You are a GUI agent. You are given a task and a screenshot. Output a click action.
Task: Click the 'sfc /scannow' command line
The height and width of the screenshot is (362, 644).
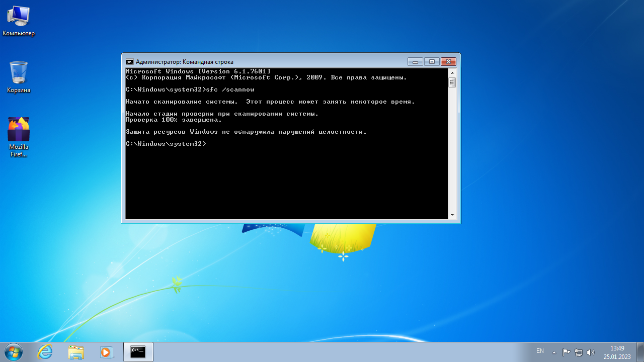(190, 89)
